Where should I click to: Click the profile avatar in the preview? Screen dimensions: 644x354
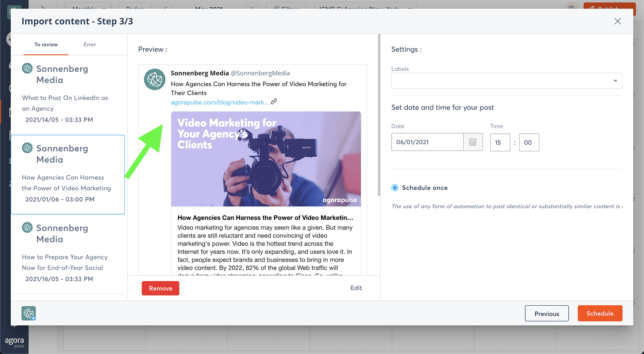pos(155,79)
